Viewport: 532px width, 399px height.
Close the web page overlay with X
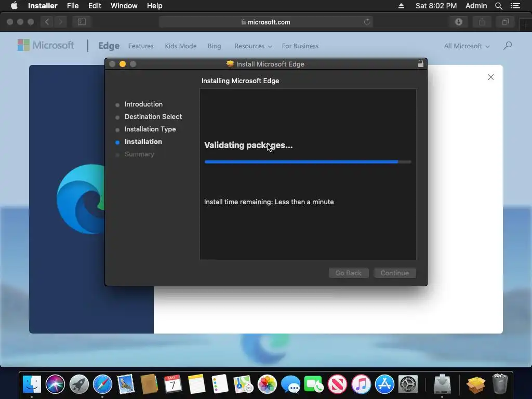pos(490,77)
